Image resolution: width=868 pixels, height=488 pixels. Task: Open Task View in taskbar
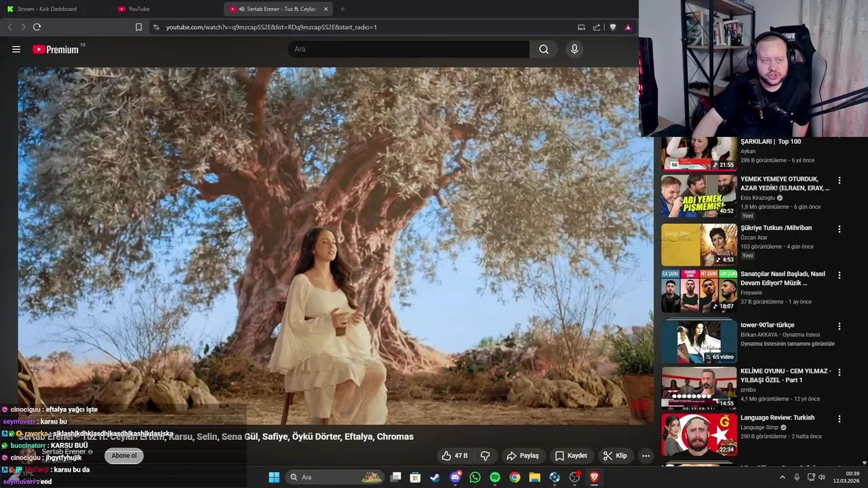tap(396, 477)
